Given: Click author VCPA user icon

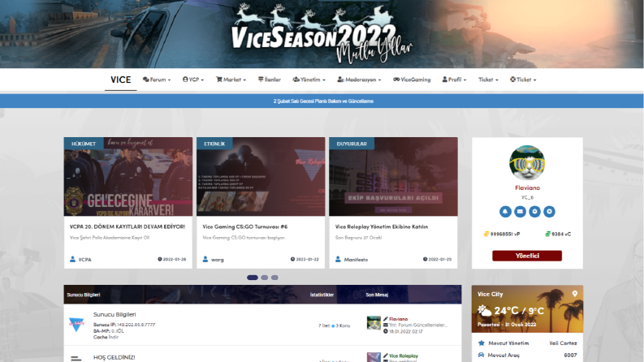Looking at the screenshot, I should 73,259.
